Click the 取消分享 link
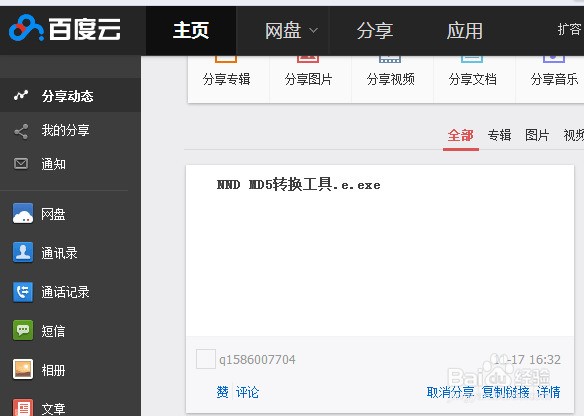The image size is (584, 416). tap(450, 392)
